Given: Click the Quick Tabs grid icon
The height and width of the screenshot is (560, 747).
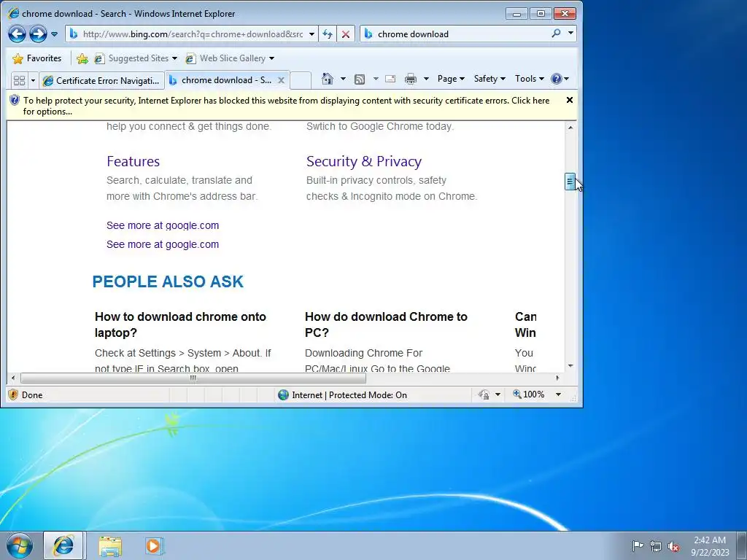Looking at the screenshot, I should click(20, 80).
